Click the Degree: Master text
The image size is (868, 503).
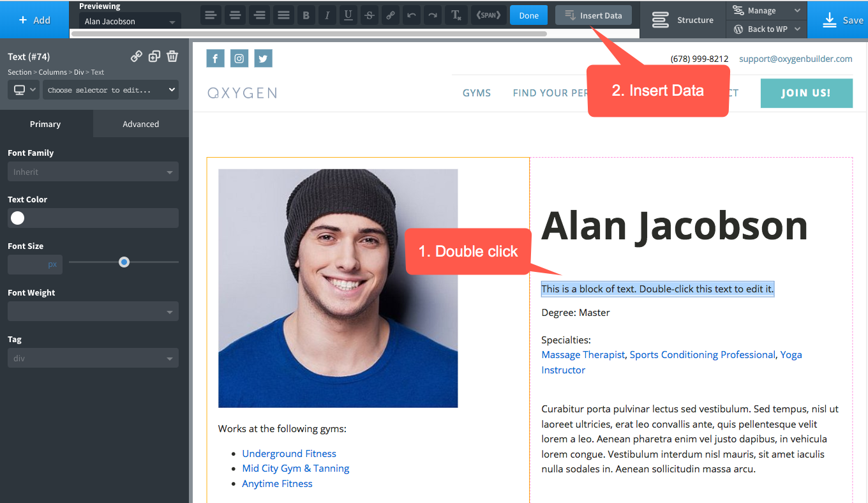coord(575,313)
